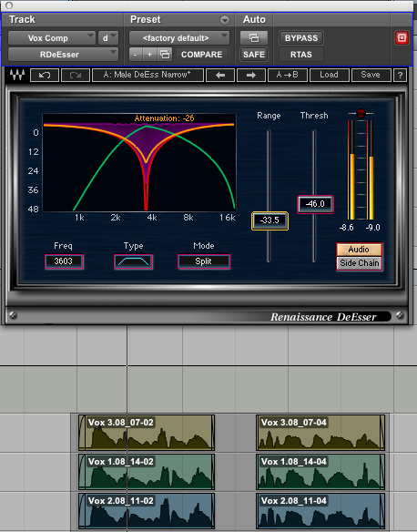The width and height of the screenshot is (417, 532).
Task: Click the RTAS format button
Action: [x=301, y=55]
